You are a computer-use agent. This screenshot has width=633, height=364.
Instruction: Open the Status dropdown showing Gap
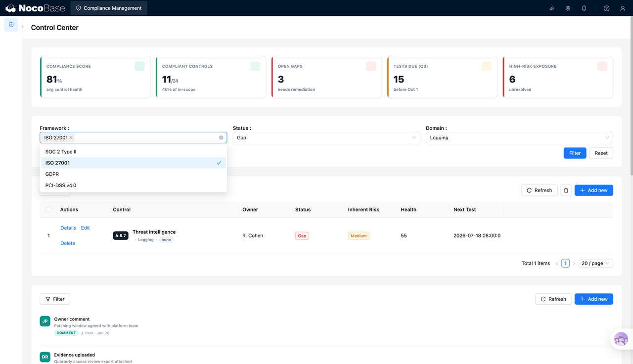[326, 138]
